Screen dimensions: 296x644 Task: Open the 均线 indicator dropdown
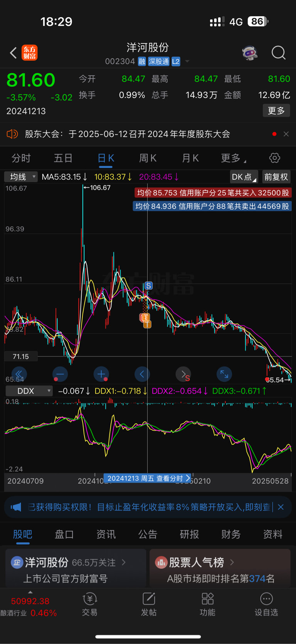[x=21, y=177]
